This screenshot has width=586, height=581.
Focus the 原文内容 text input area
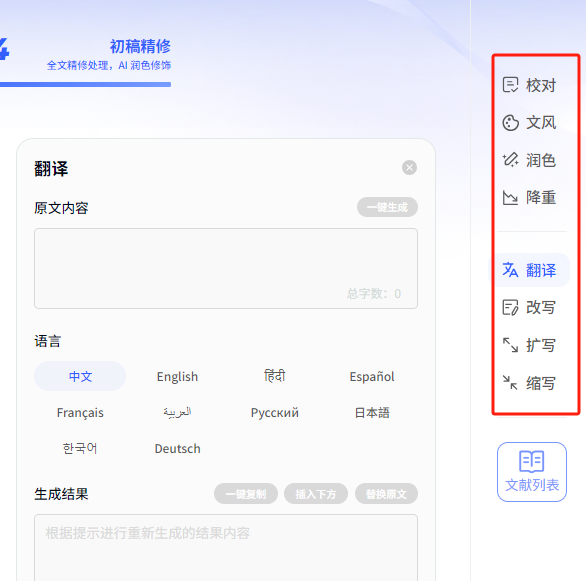tap(226, 268)
